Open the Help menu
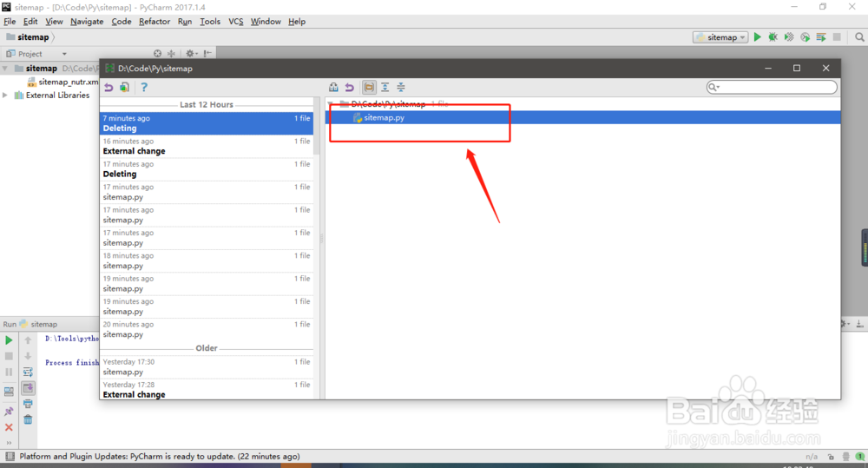Screen dimensions: 868x468 tap(297, 22)
